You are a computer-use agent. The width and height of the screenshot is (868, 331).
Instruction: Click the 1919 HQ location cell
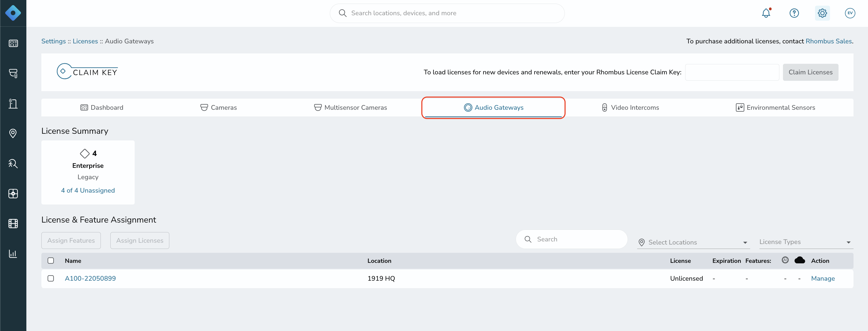(381, 279)
